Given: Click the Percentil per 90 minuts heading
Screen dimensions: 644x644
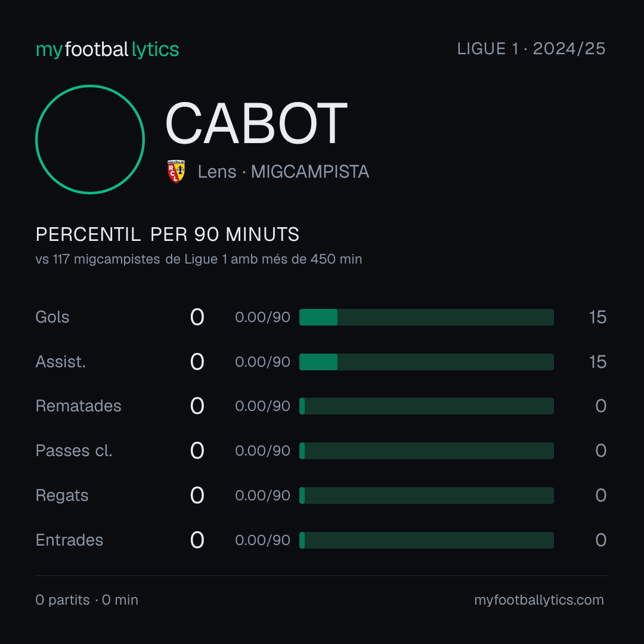Looking at the screenshot, I should 167,234.
